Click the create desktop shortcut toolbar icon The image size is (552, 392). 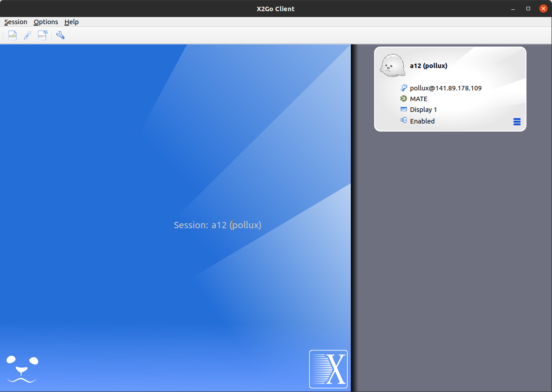(43, 35)
